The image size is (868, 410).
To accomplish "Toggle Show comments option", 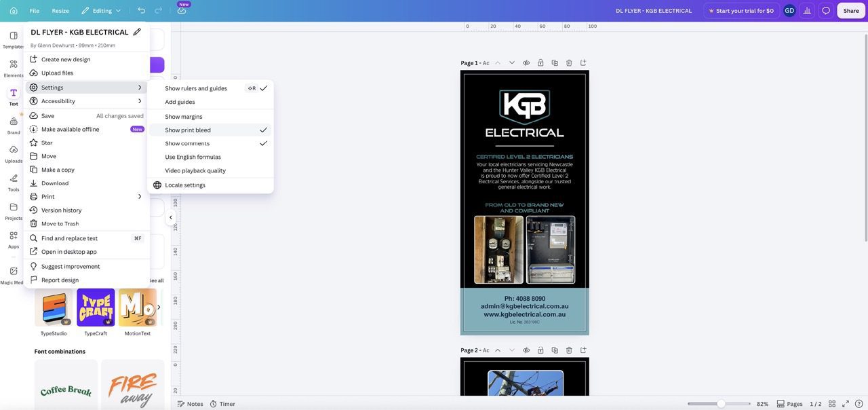I will point(210,143).
